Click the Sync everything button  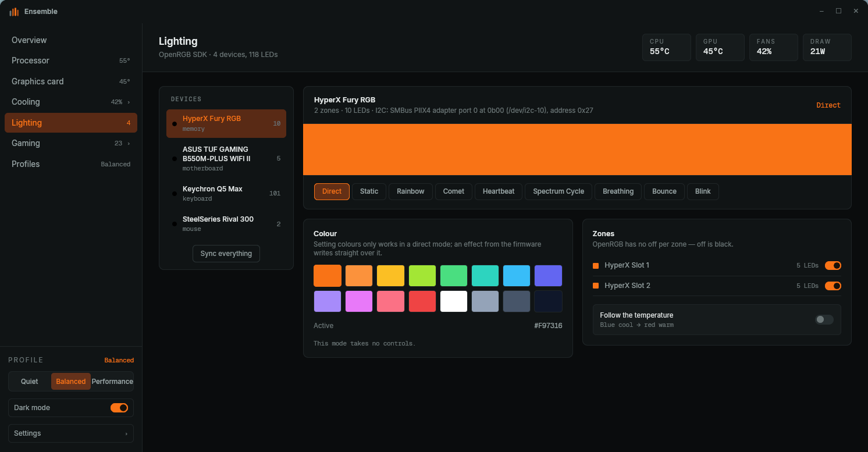[226, 254]
